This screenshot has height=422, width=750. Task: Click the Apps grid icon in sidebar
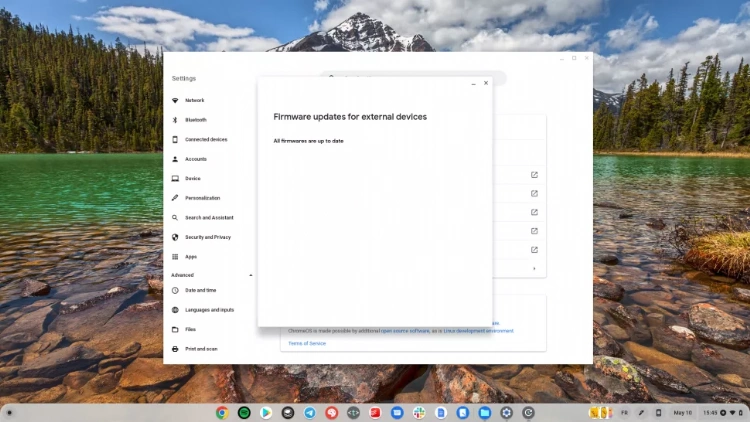pos(175,257)
